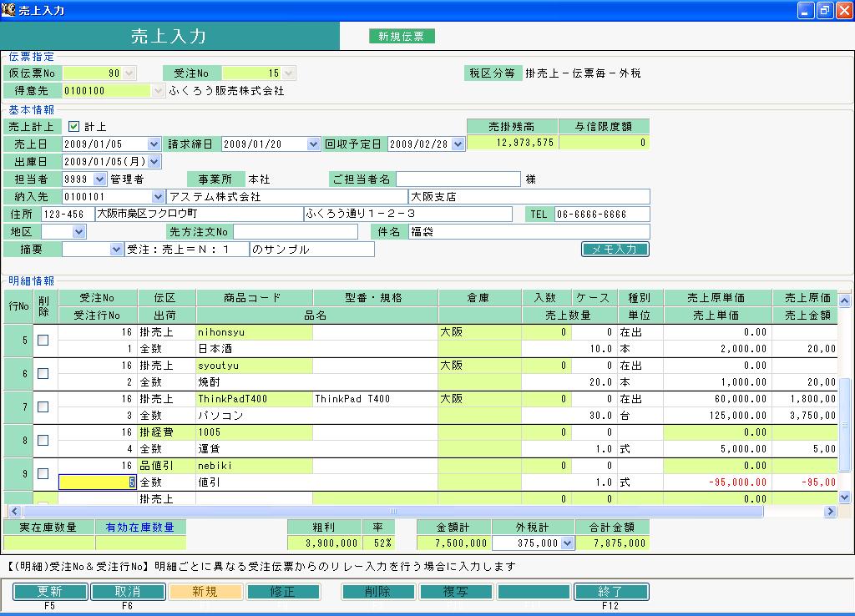The height and width of the screenshot is (616, 855).
Task: Check the delete box for row 8
Action: point(43,440)
